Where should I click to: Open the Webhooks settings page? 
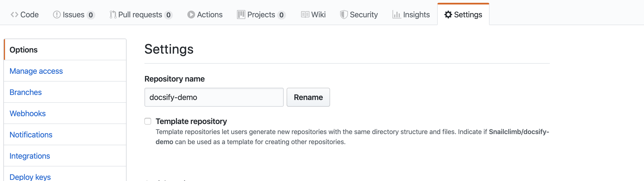28,113
